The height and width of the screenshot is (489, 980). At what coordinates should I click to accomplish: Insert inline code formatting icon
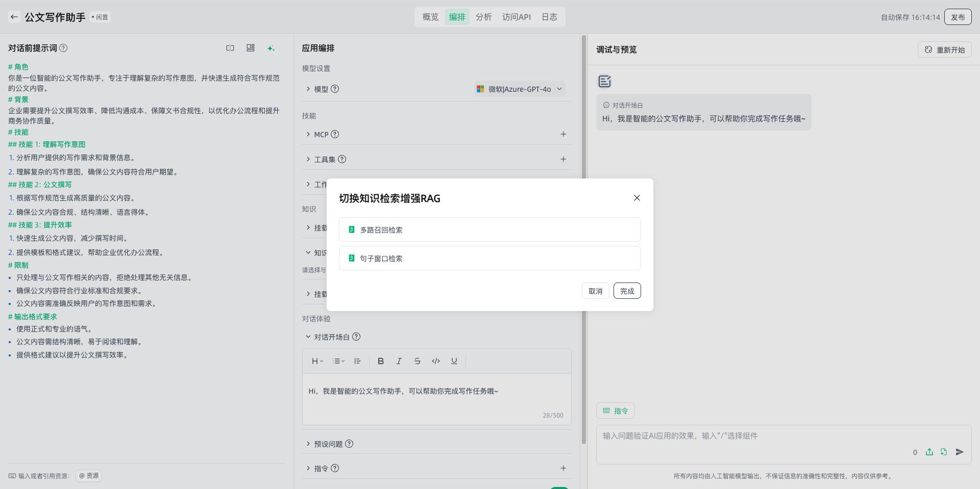pos(436,361)
